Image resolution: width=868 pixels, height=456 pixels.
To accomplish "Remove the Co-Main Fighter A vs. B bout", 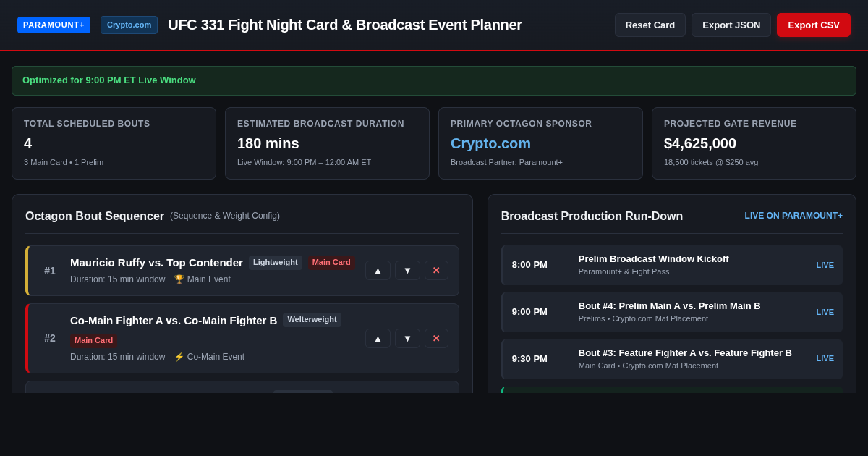I will point(436,339).
